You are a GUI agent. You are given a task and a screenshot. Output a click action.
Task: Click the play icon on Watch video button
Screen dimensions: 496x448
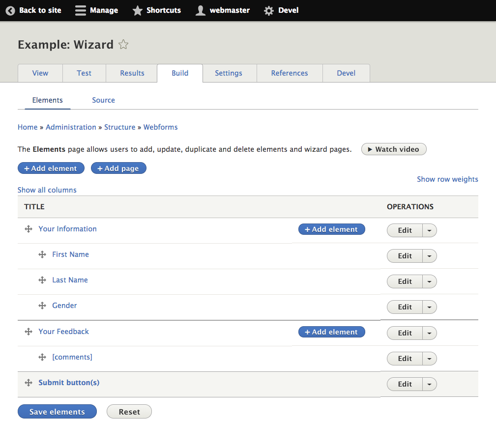coord(370,149)
